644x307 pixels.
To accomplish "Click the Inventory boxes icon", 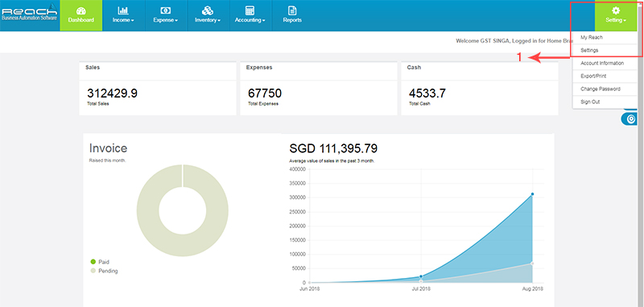I will click(x=208, y=10).
